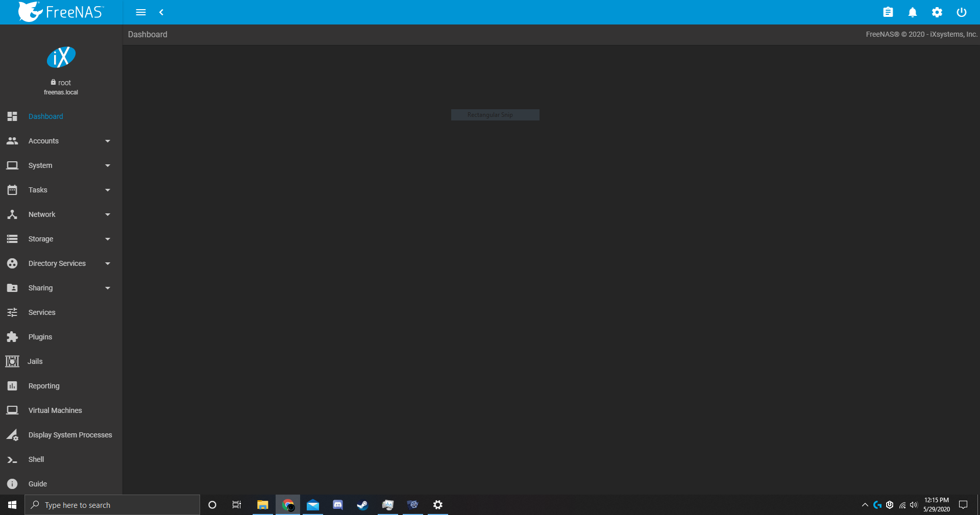The height and width of the screenshot is (515, 980).
Task: Click the Guide info icon
Action: [12, 484]
